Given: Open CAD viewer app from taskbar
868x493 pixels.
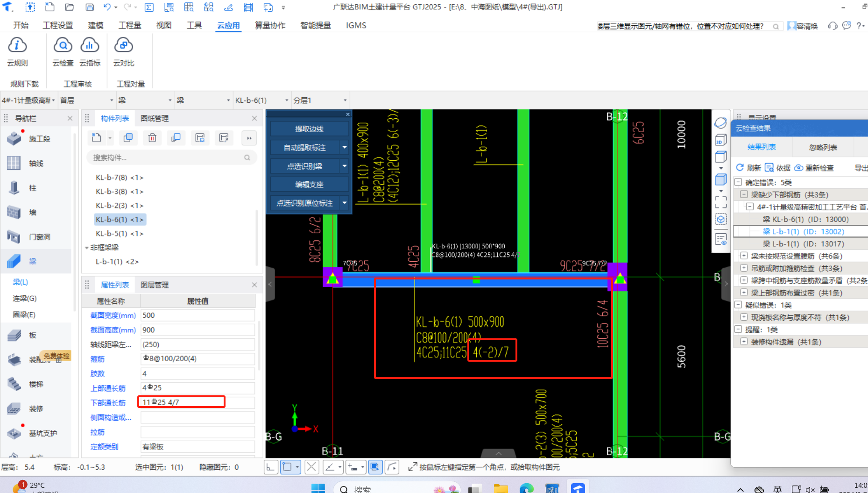Looking at the screenshot, I should pyautogui.click(x=552, y=489).
